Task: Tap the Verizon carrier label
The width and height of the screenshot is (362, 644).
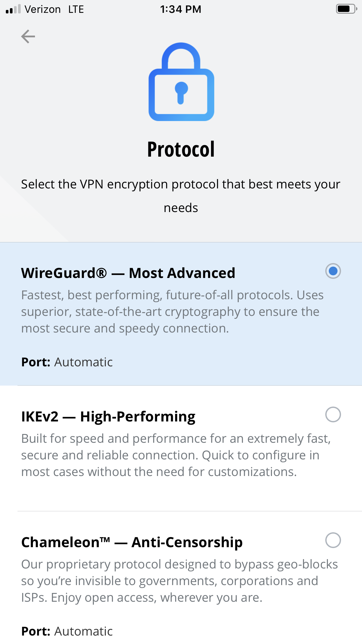Action: click(43, 9)
